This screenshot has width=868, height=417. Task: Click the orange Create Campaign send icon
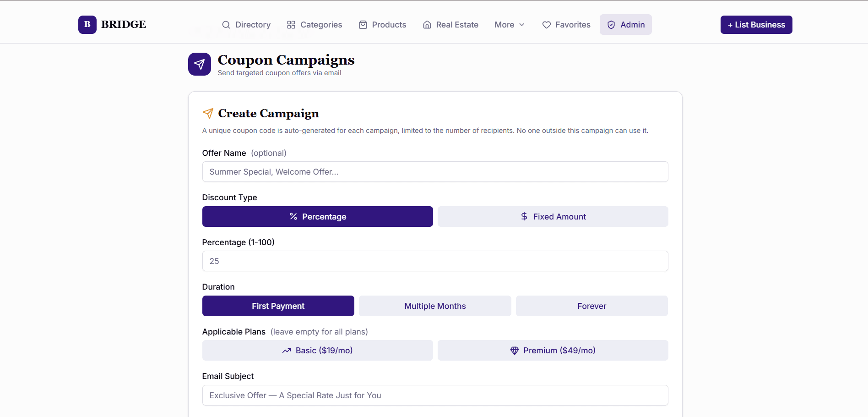click(208, 113)
